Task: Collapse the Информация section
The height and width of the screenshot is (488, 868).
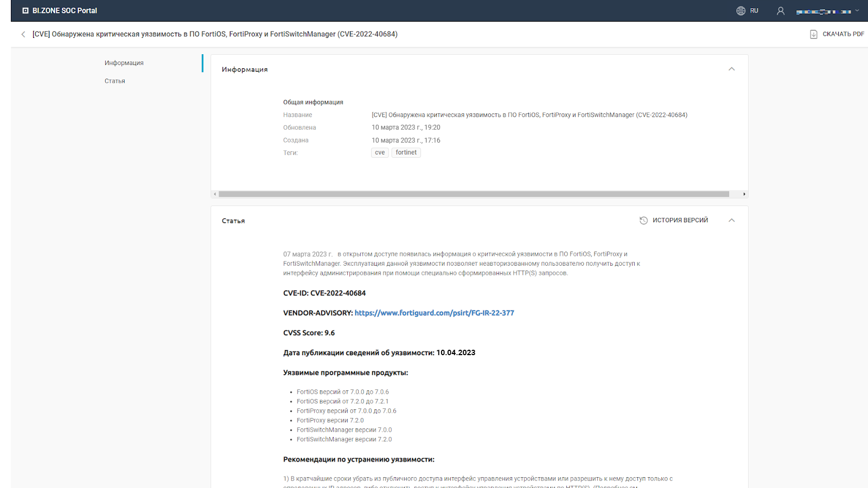Action: [732, 69]
